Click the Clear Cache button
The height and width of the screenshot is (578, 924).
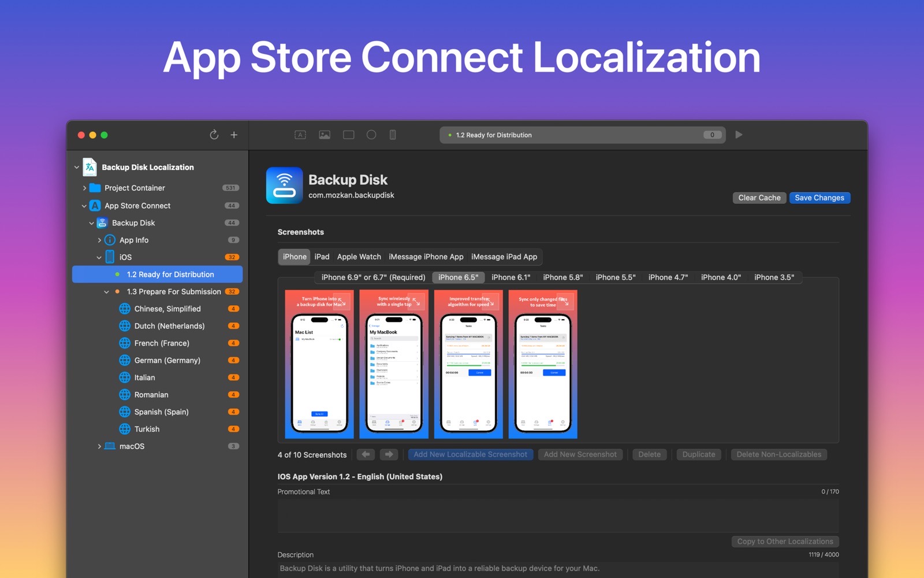click(759, 198)
